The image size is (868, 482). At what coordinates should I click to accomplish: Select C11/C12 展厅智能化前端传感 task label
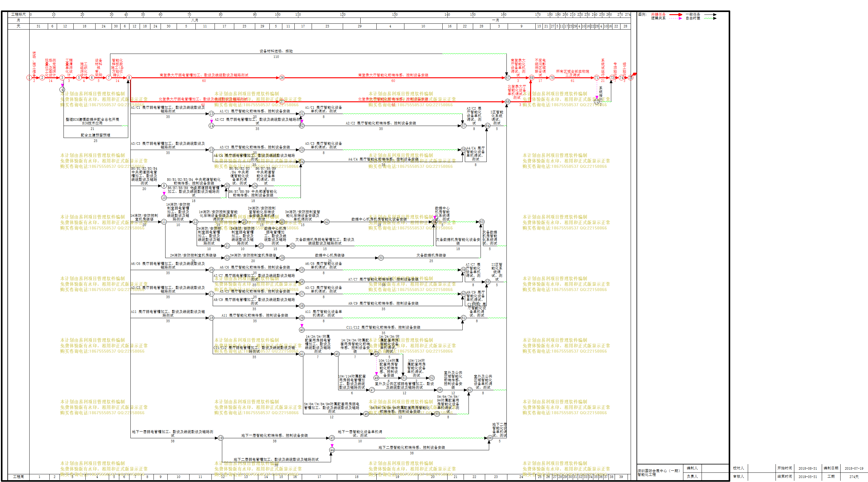(x=383, y=327)
